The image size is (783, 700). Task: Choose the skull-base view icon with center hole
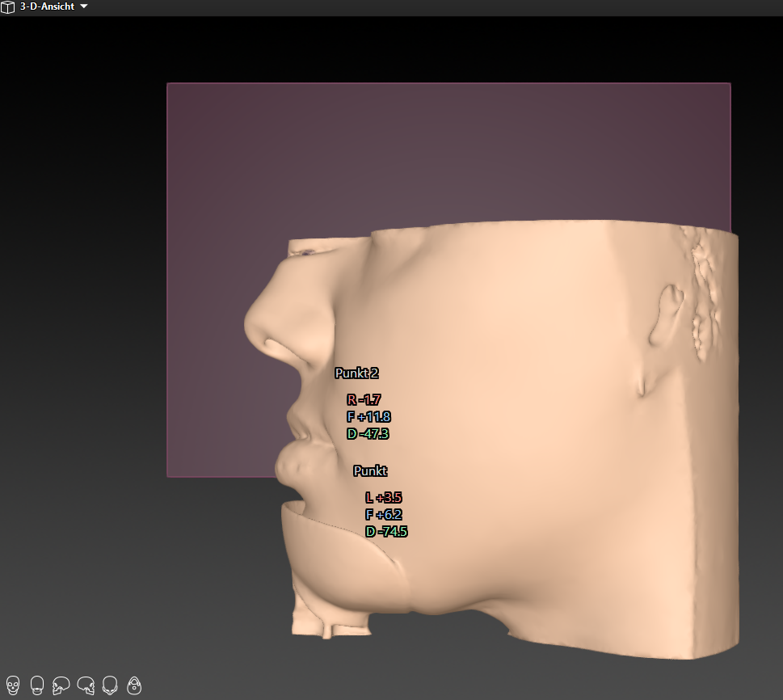click(135, 685)
